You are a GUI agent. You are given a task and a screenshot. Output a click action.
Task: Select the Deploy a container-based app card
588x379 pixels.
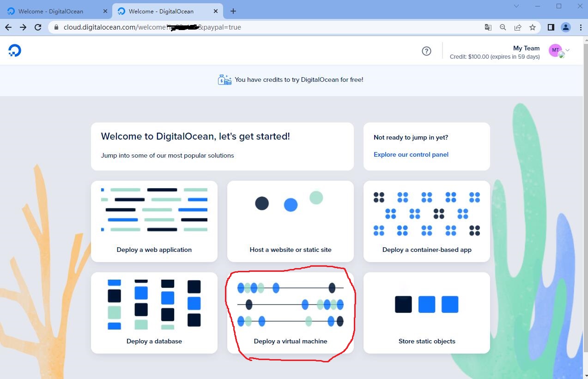[x=427, y=221]
